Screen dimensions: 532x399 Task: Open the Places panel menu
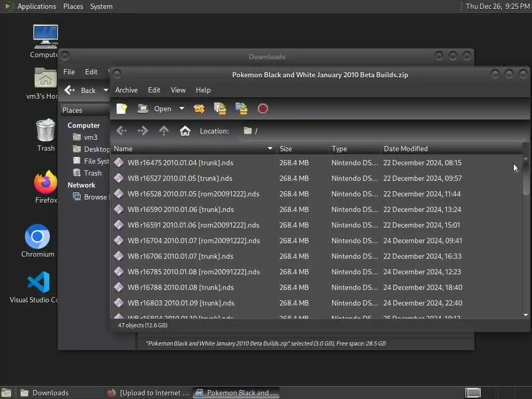[x=73, y=6]
